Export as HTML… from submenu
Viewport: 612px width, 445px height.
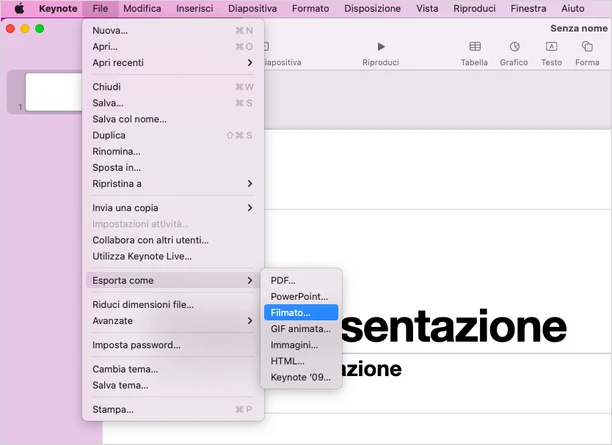(x=301, y=361)
